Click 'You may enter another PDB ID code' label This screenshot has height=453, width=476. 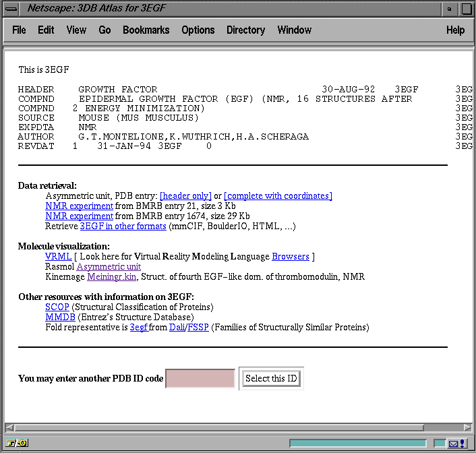[91, 378]
